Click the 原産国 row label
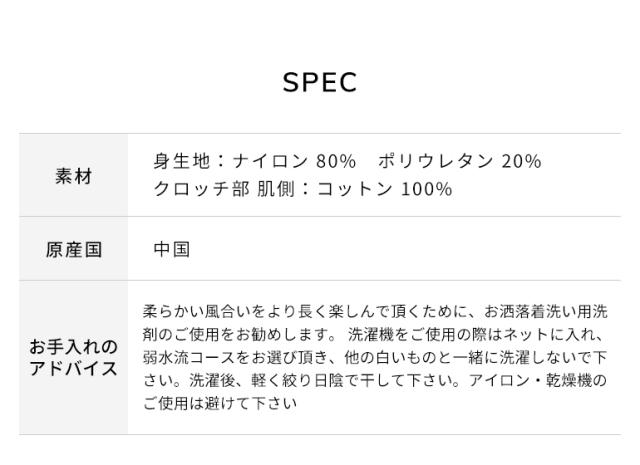 (x=73, y=250)
